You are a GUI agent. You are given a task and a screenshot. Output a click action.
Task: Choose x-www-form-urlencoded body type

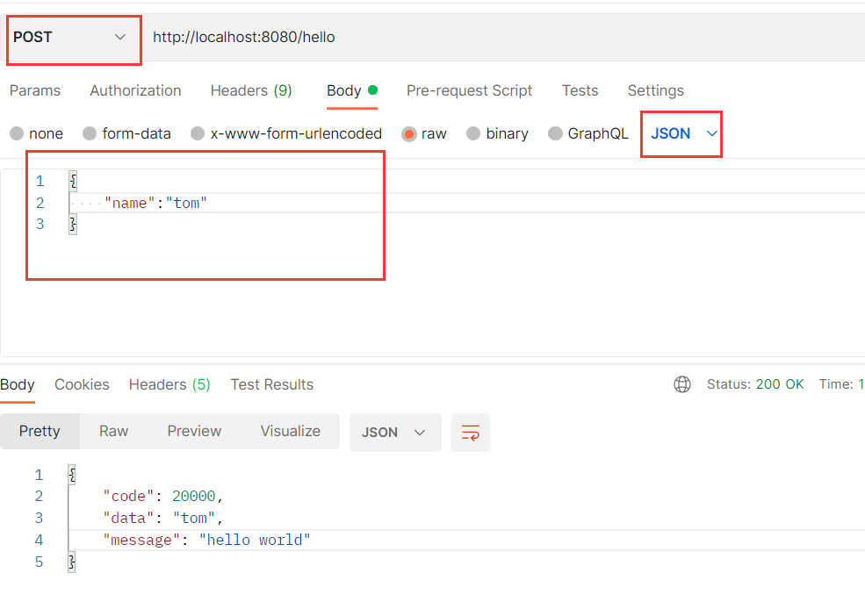(x=198, y=134)
